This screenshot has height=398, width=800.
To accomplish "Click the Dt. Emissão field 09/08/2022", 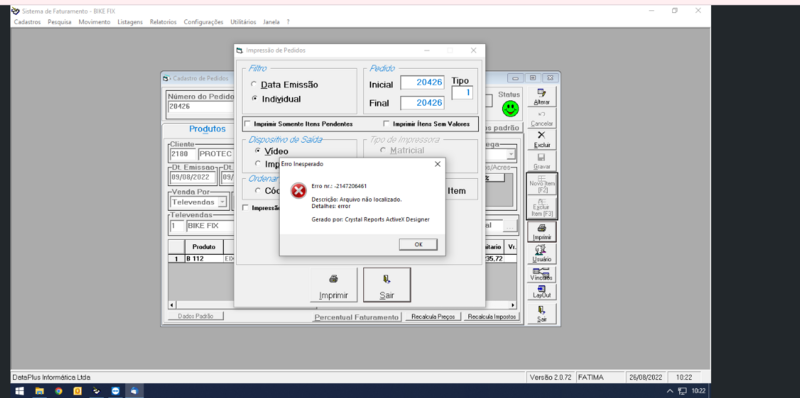I will point(193,178).
